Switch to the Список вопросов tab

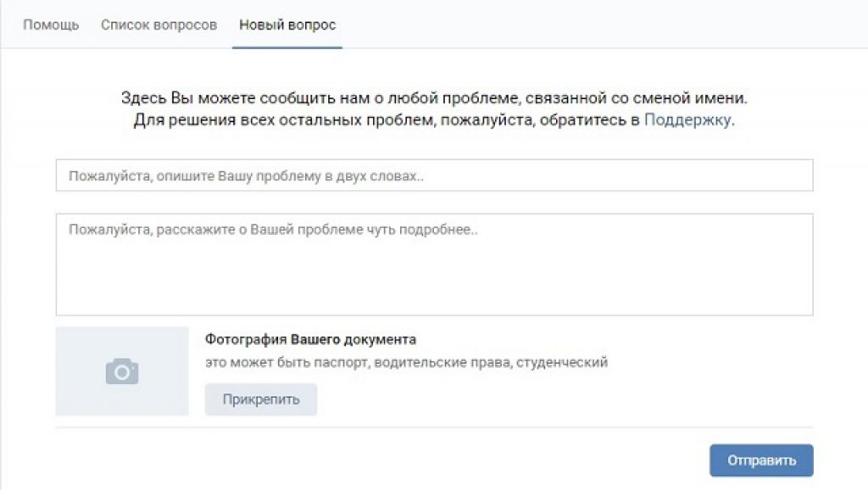click(159, 25)
